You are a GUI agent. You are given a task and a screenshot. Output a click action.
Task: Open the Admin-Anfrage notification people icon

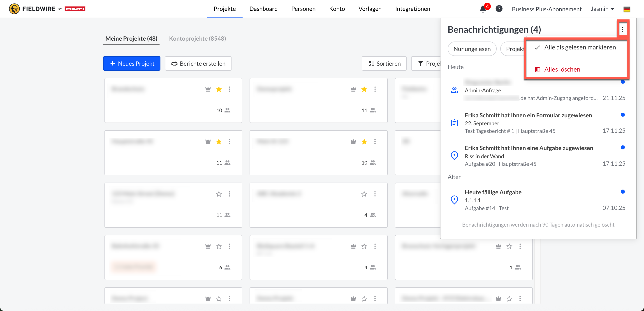(454, 90)
